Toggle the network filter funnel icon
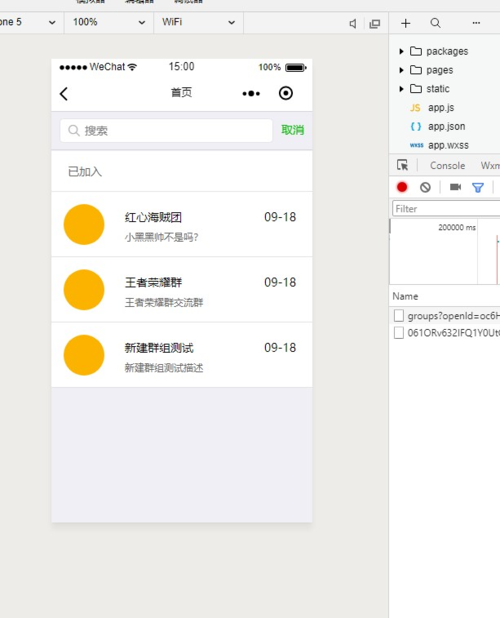 tap(478, 188)
